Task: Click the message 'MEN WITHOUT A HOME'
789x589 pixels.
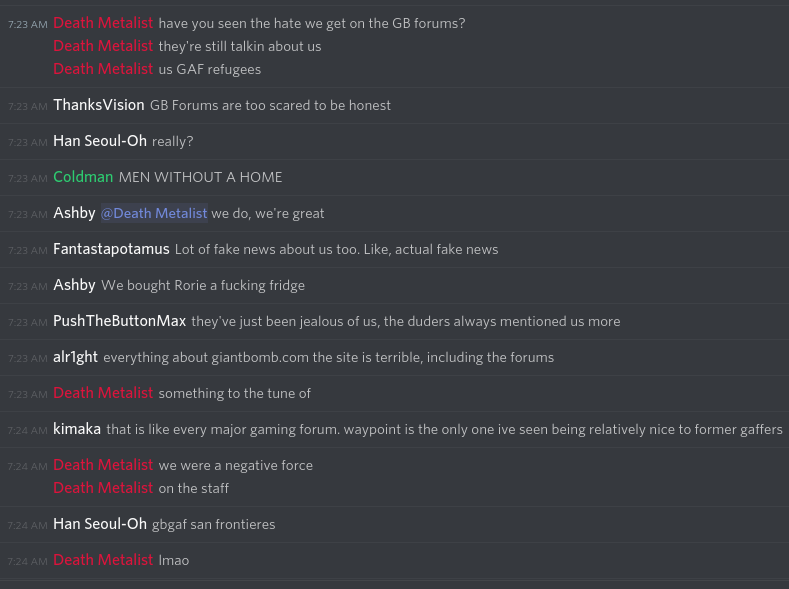Action: coord(200,177)
